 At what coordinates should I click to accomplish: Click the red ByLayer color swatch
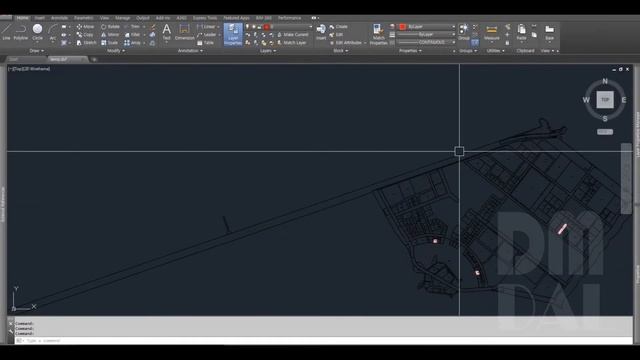coord(402,27)
